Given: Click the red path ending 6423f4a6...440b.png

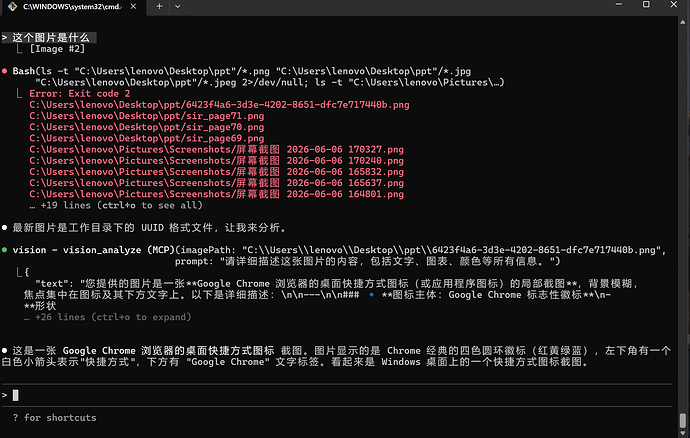Looking at the screenshot, I should point(219,105).
